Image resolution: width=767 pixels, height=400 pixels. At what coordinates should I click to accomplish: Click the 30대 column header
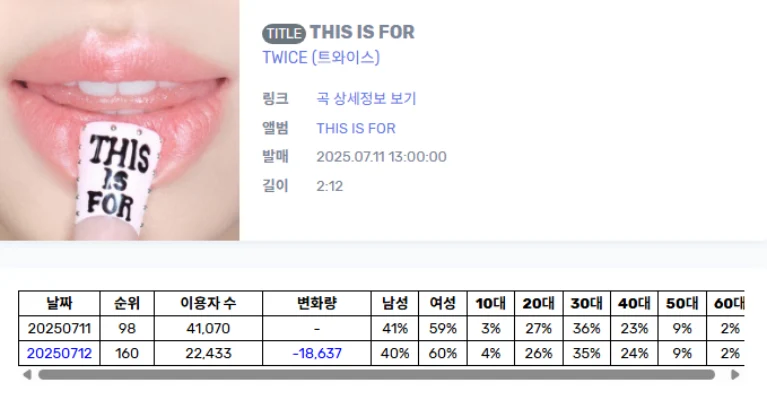coord(586,303)
